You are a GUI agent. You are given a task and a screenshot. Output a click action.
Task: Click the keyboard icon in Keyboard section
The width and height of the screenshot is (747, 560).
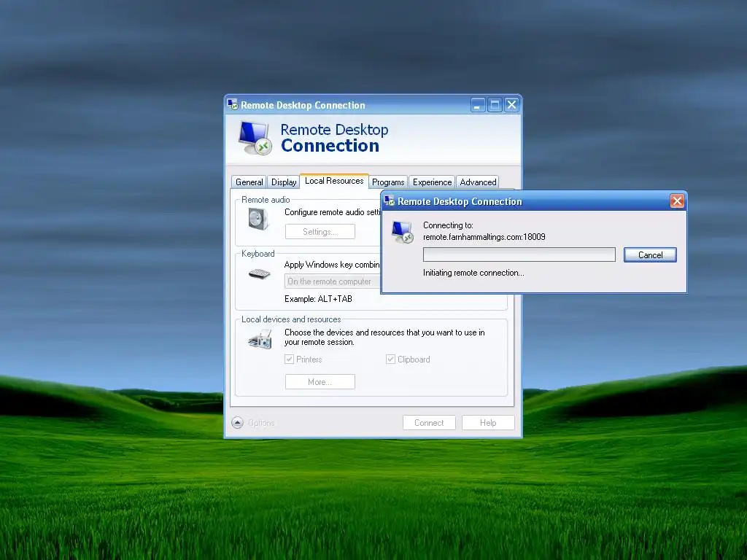pyautogui.click(x=259, y=274)
